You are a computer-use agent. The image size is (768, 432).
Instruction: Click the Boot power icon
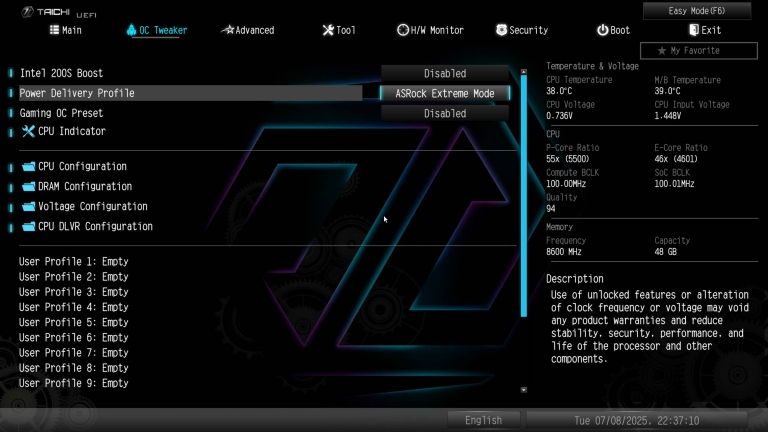tap(602, 30)
